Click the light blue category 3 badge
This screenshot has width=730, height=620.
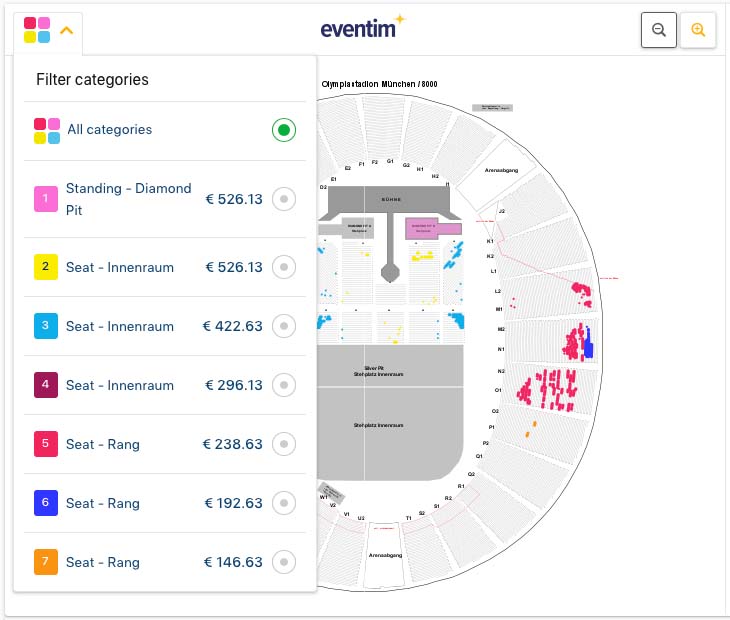(x=46, y=326)
